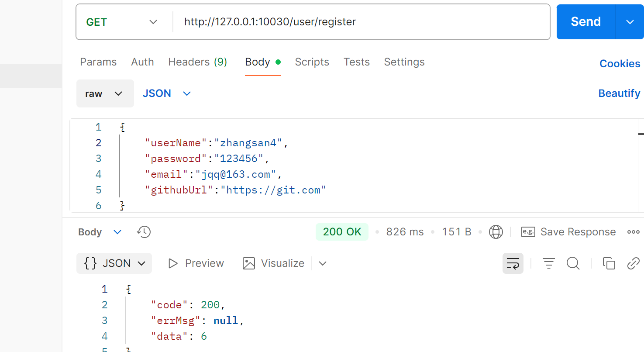Switch to the Params tab
Screen dimensions: 644x352
(98, 62)
